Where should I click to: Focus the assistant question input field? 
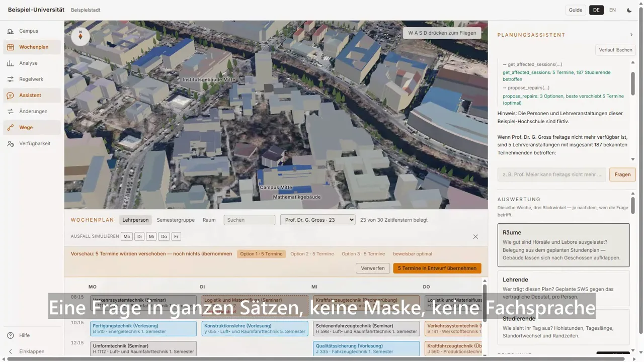[551, 174]
